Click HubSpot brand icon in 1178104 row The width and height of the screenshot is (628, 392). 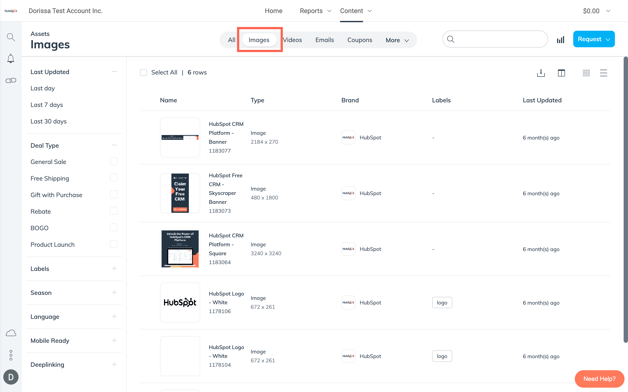tap(348, 356)
